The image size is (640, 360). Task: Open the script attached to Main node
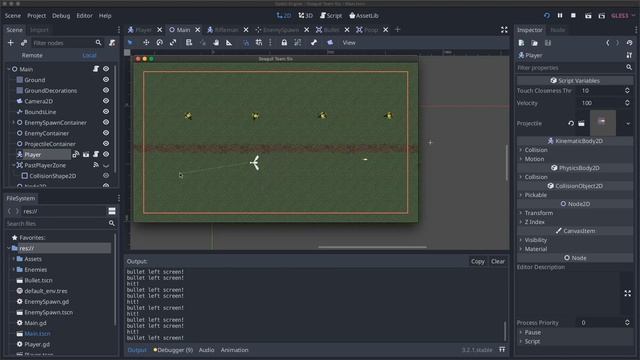tap(96, 69)
